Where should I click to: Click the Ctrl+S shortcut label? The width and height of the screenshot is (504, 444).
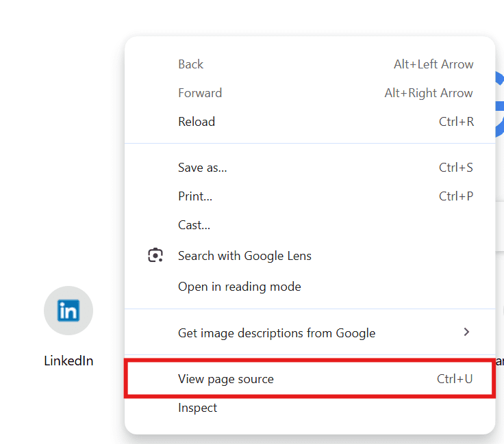pyautogui.click(x=456, y=168)
